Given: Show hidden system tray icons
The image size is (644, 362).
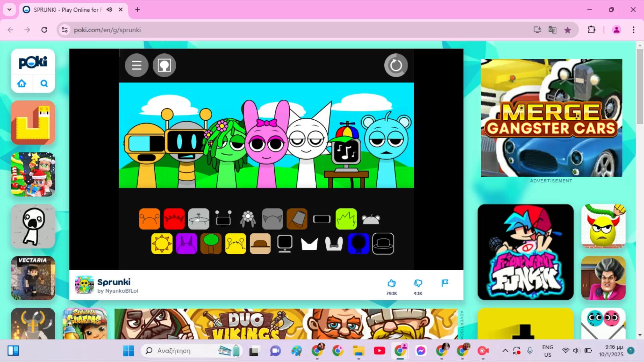Looking at the screenshot, I should pos(505,351).
